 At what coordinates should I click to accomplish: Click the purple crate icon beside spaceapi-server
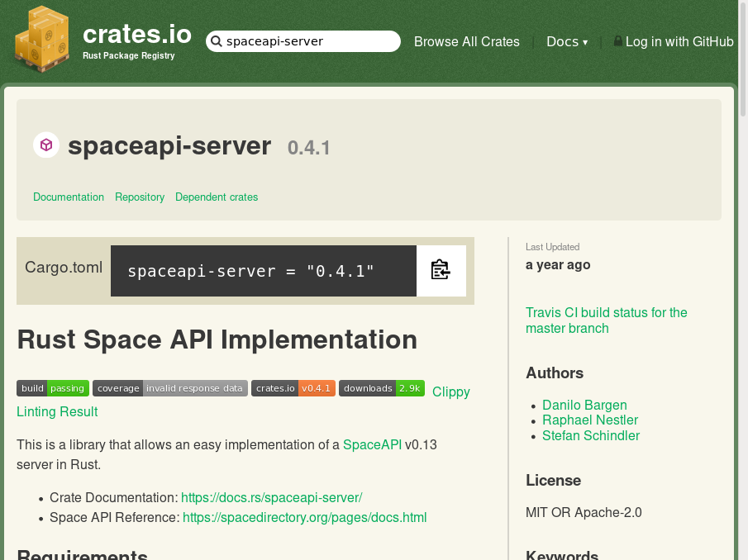[x=46, y=145]
